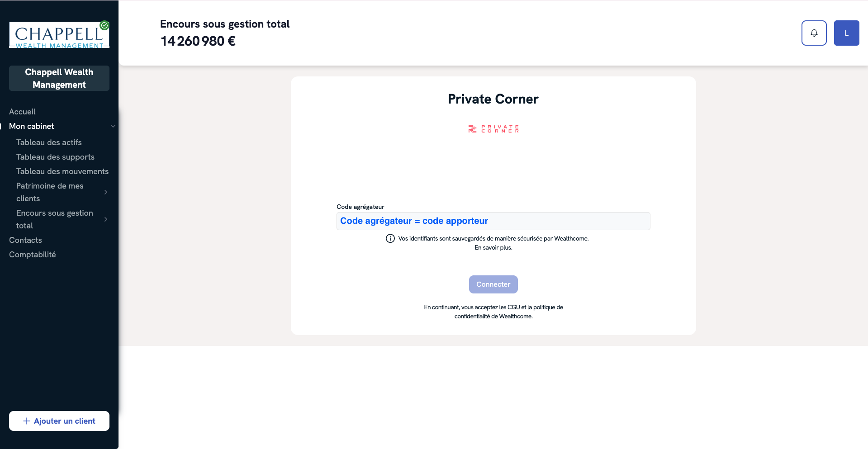Open Tableau des actifs

click(x=49, y=142)
